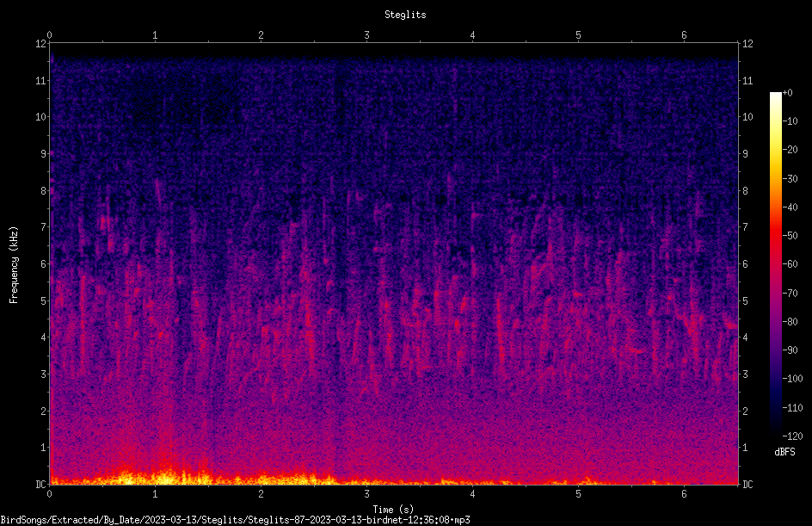
Task: Click the 1 second label on bottom axis
Action: click(155, 494)
